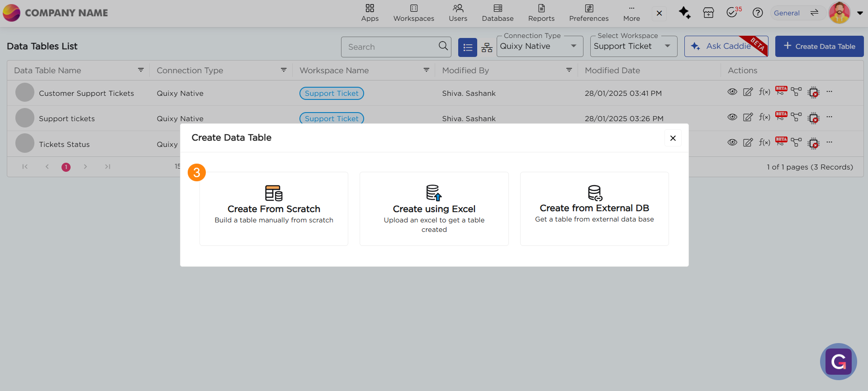
Task: Switch to hierarchy view of data tables
Action: coord(487,47)
